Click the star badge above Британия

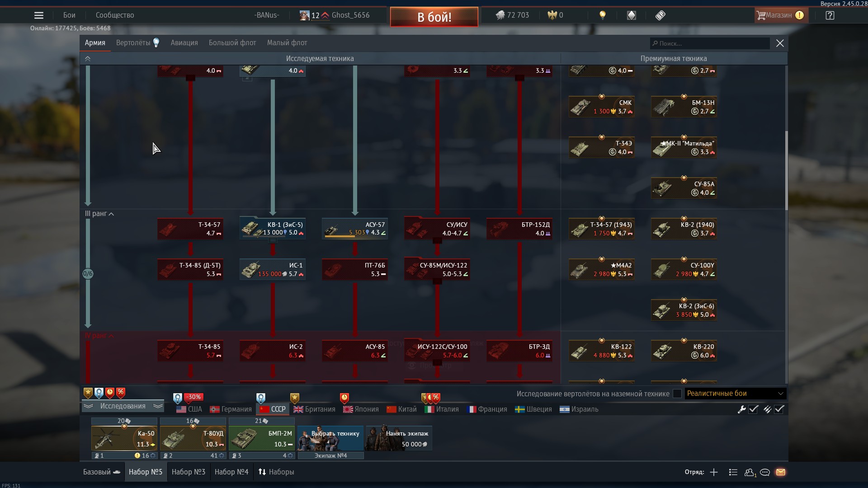[x=295, y=398]
